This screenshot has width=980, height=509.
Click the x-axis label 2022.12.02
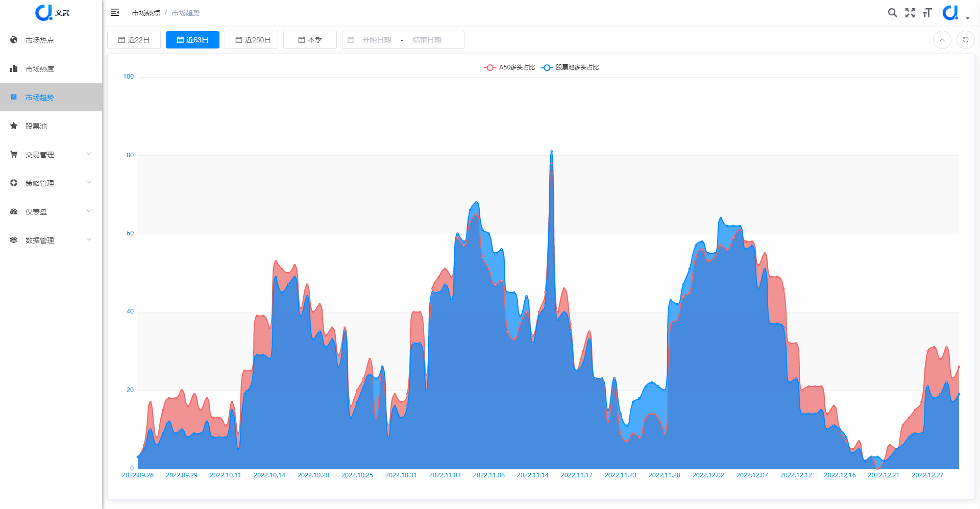point(708,475)
